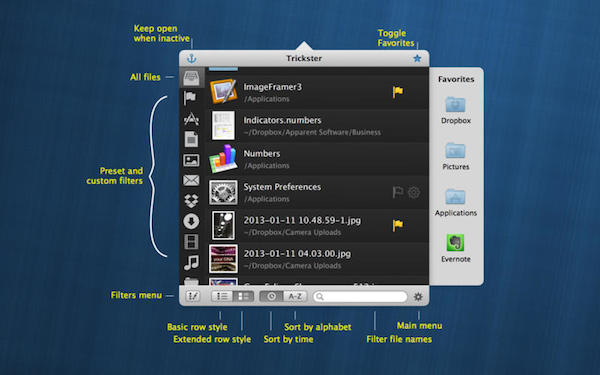Sort list by A-Z

295,296
